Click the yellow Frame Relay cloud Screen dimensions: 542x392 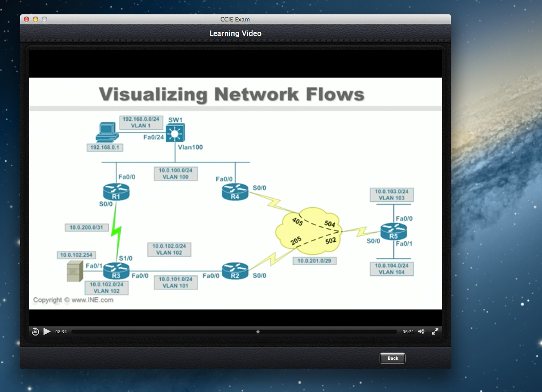pos(310,231)
